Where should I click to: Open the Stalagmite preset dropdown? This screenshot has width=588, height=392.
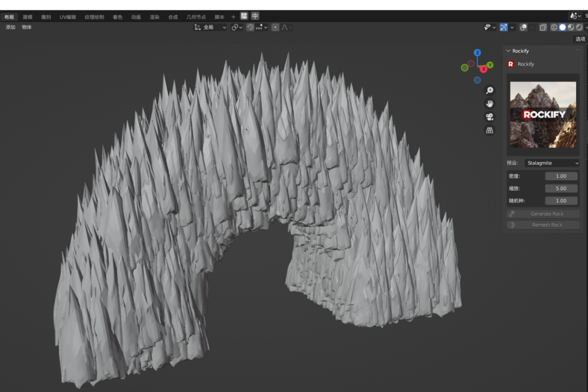coord(552,163)
